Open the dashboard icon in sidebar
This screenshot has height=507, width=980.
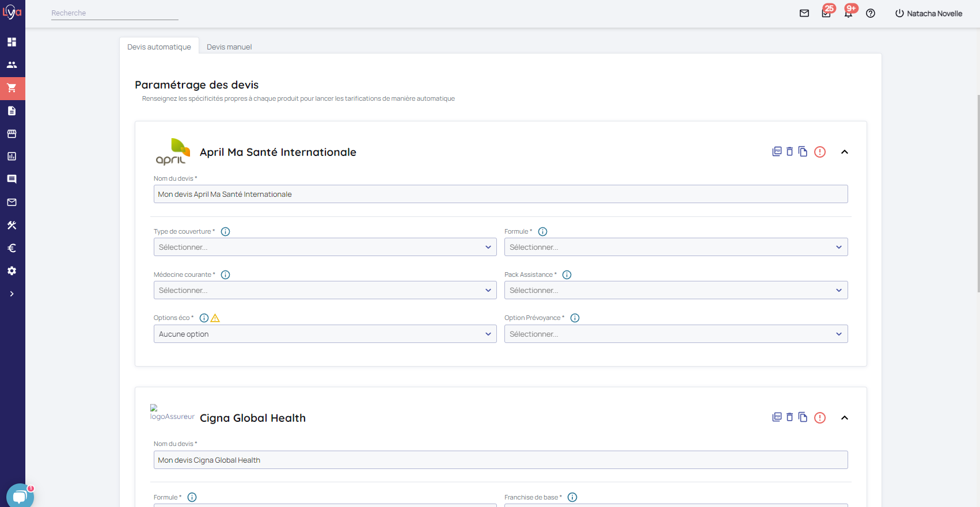(12, 42)
